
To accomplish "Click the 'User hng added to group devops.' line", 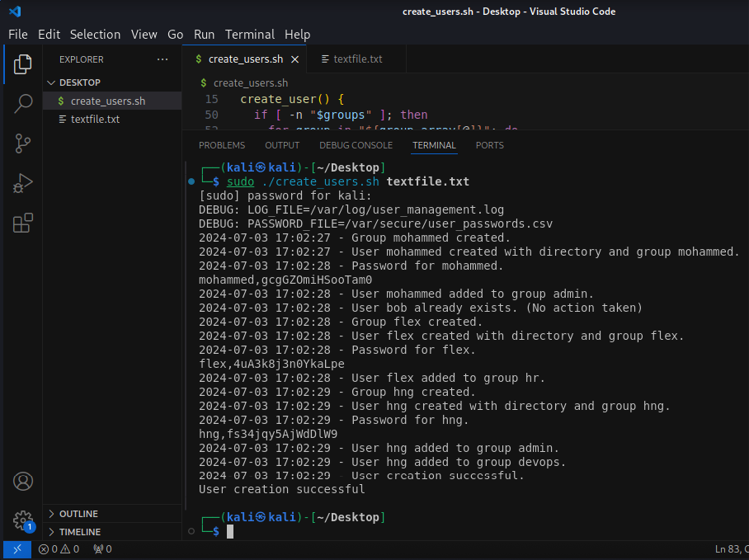I will point(382,462).
